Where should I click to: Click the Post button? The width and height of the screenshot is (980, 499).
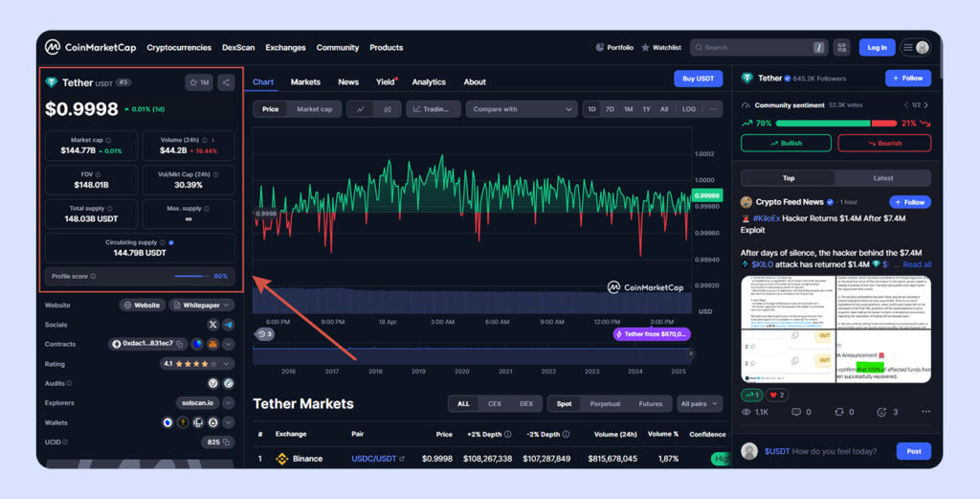[x=914, y=451]
